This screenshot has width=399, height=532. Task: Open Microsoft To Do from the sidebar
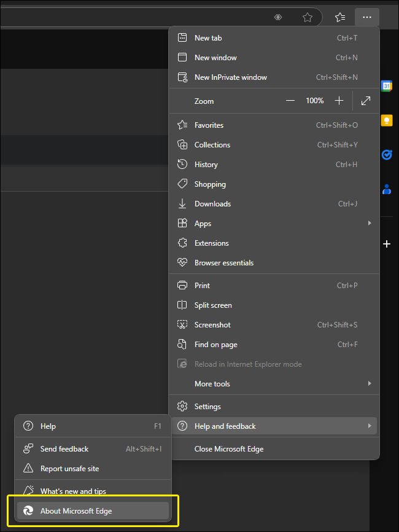point(387,155)
